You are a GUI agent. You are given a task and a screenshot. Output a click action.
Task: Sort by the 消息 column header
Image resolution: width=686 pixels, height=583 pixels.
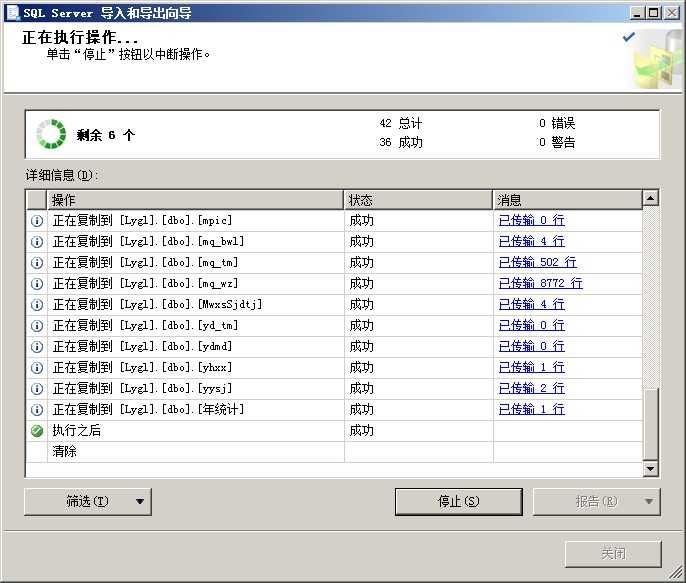[x=567, y=200]
